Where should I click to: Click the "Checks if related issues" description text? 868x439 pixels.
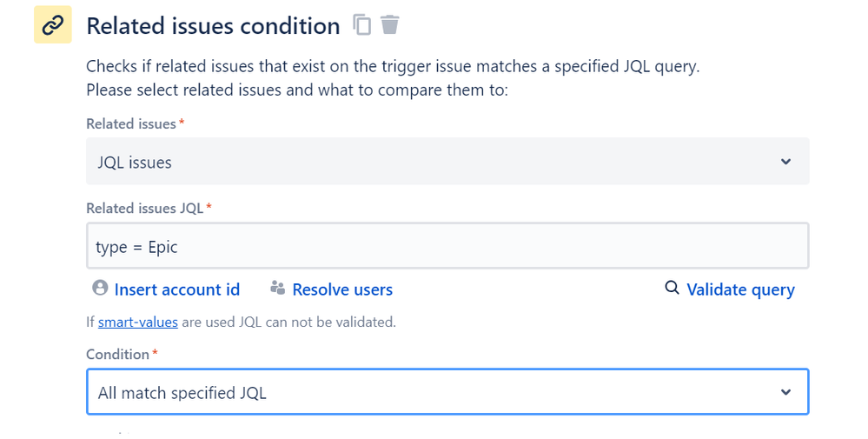(391, 66)
